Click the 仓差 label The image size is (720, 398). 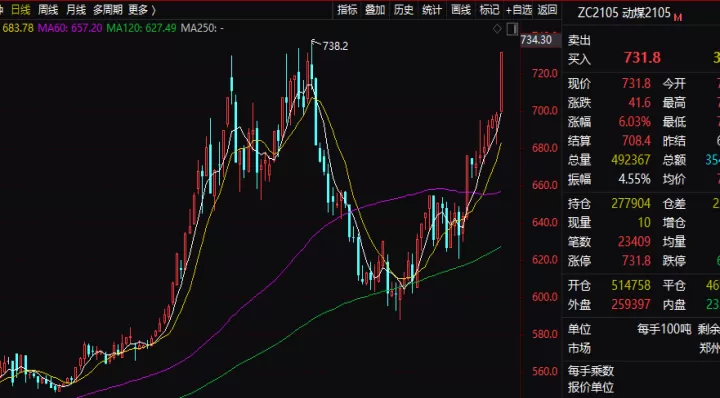pyautogui.click(x=674, y=203)
